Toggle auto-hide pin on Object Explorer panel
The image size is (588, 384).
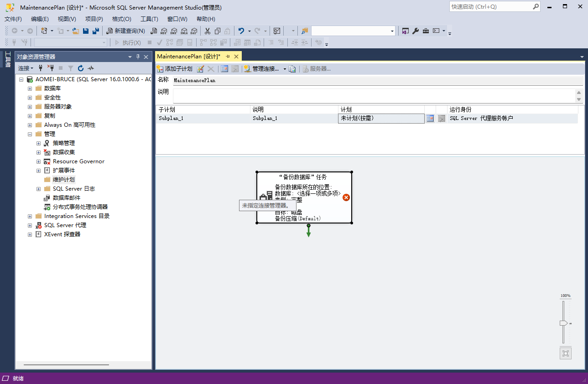[x=138, y=57]
